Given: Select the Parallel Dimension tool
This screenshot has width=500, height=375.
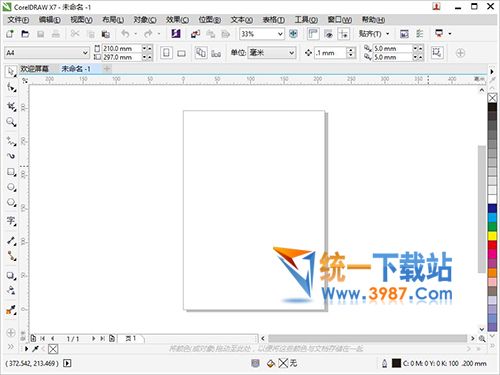Looking at the screenshot, I should pyautogui.click(x=11, y=240).
